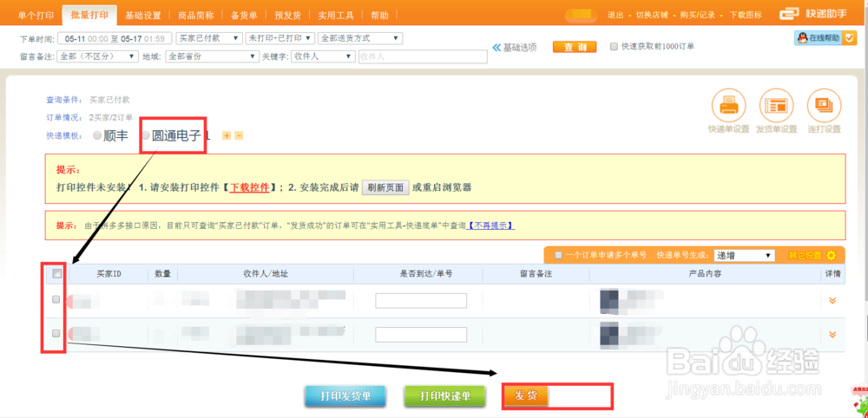Image resolution: width=868 pixels, height=418 pixels.
Task: Click second row tracking number input
Action: [421, 335]
